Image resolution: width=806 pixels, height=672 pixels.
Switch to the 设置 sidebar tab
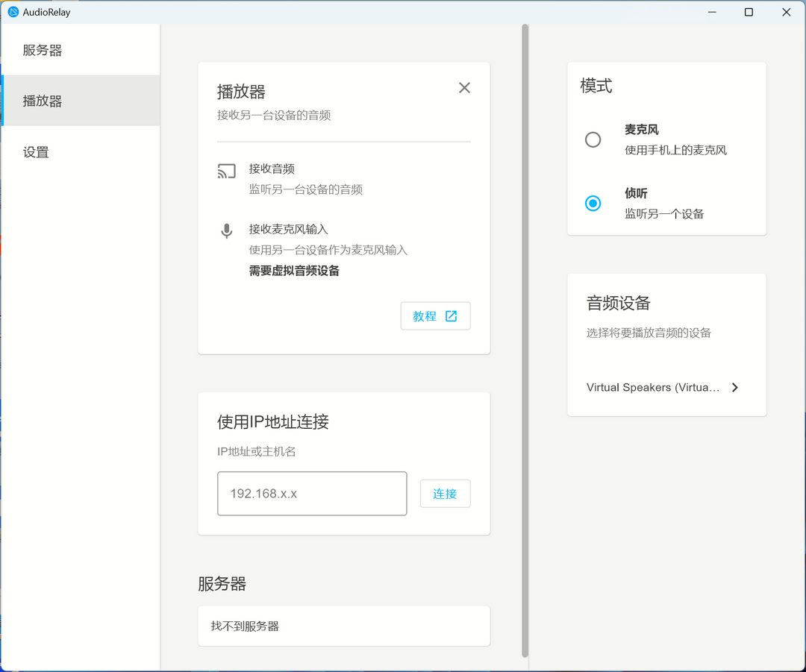36,151
